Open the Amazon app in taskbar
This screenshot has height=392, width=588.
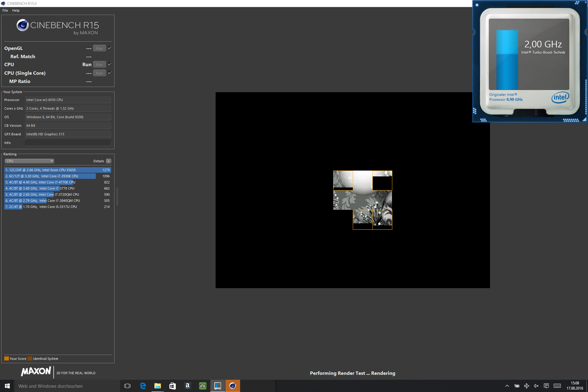[188, 386]
